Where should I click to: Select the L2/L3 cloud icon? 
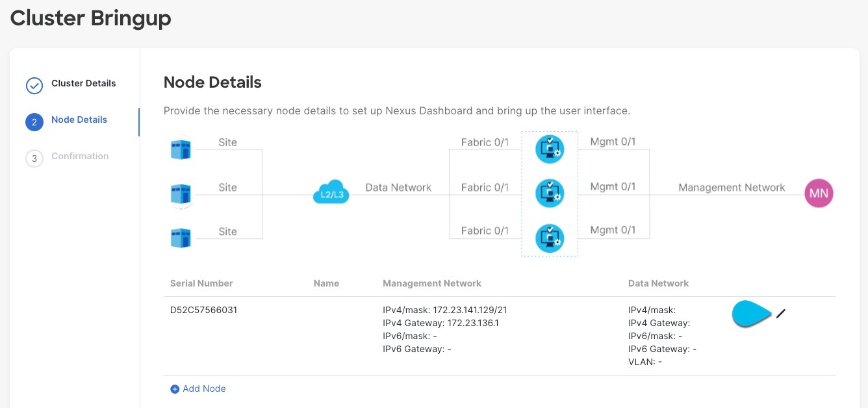point(331,192)
